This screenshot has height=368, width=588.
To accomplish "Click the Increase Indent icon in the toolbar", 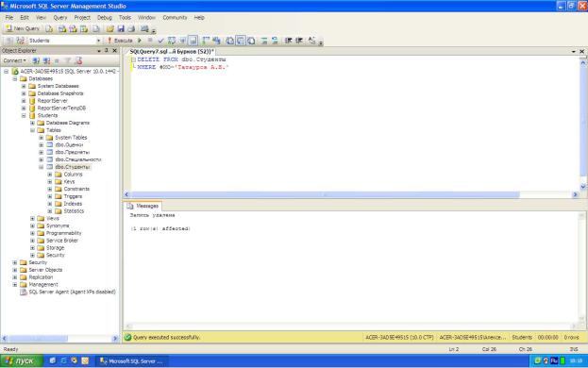I will tap(299, 41).
